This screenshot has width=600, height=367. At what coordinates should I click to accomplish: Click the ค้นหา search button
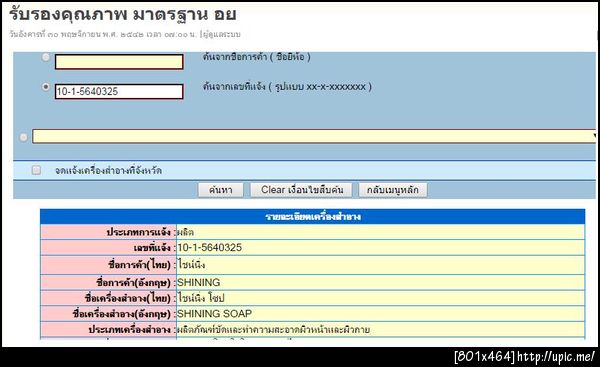tap(220, 190)
